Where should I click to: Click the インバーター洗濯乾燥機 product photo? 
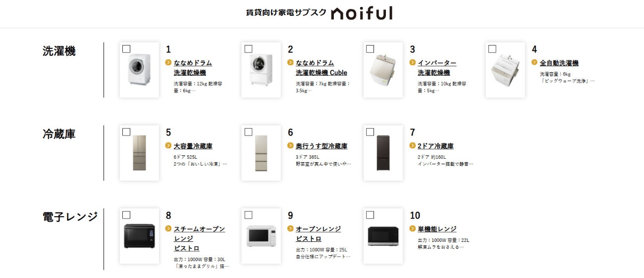tap(383, 71)
